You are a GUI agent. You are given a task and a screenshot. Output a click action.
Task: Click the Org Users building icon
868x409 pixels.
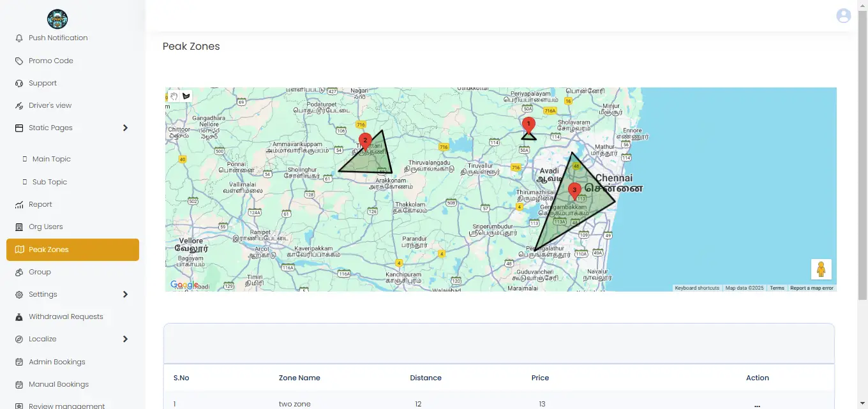(x=19, y=227)
